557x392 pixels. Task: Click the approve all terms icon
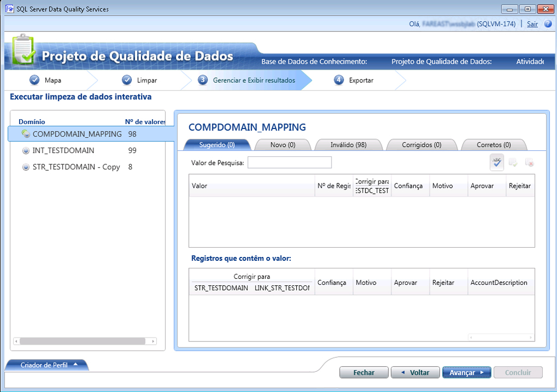coord(513,162)
